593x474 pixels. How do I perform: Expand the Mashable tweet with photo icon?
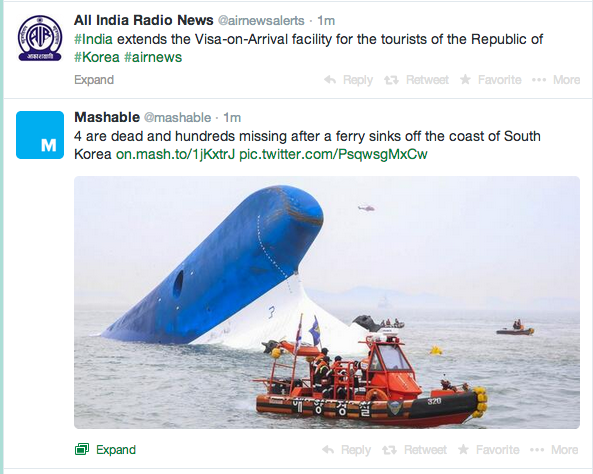pyautogui.click(x=105, y=449)
